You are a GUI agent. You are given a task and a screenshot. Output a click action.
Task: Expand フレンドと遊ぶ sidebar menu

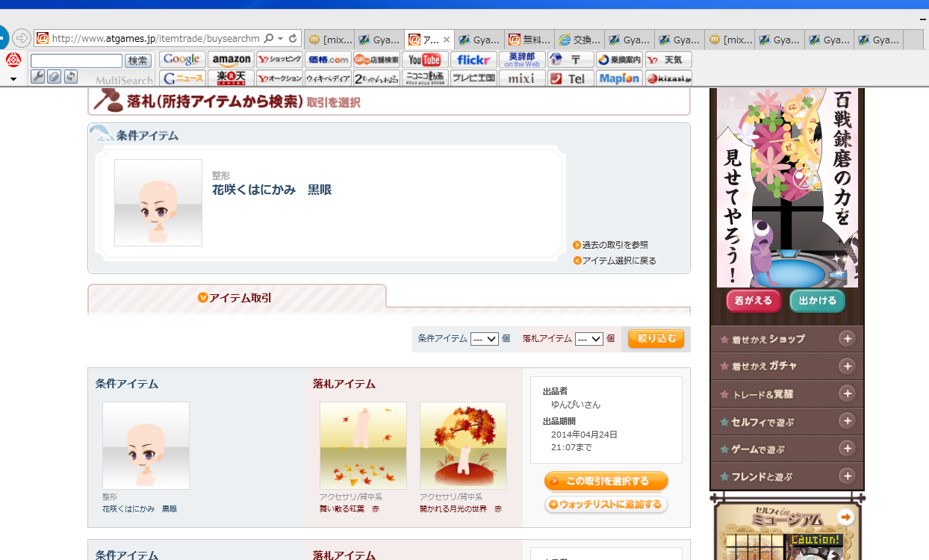click(847, 476)
